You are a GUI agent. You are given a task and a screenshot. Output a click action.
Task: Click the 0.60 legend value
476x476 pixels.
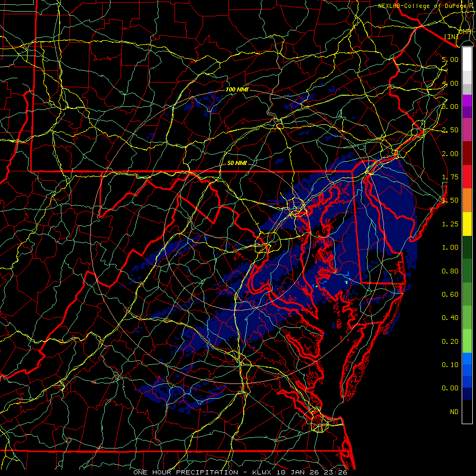click(x=450, y=295)
